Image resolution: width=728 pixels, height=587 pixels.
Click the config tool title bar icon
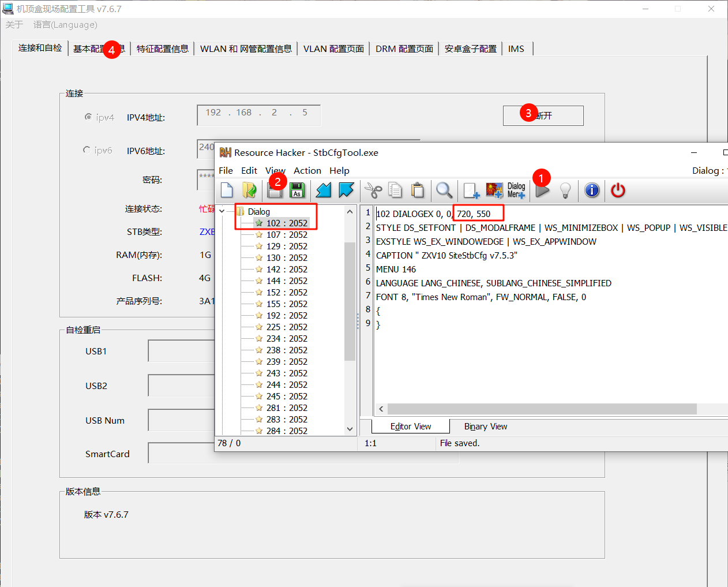click(7, 9)
